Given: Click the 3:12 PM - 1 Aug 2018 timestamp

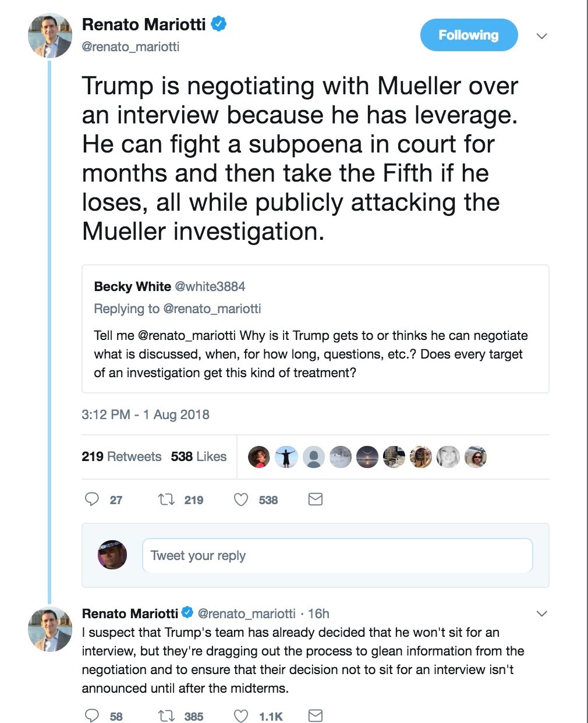Looking at the screenshot, I should (145, 414).
